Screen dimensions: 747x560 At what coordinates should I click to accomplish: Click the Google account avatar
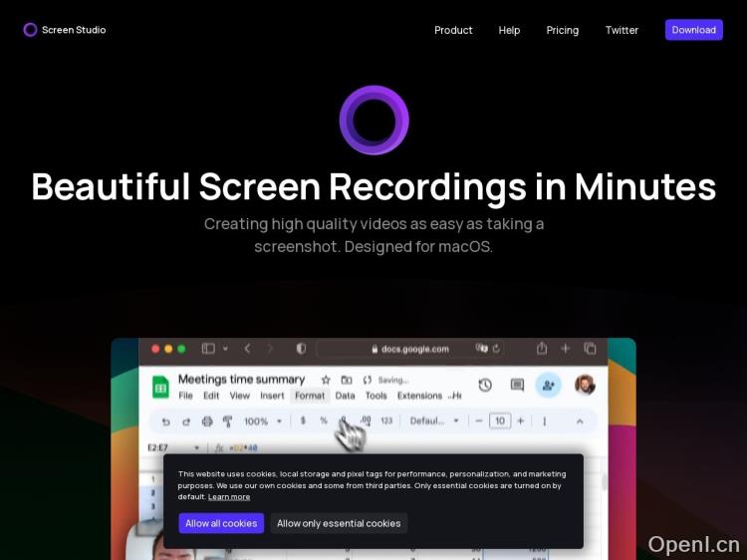[585, 385]
